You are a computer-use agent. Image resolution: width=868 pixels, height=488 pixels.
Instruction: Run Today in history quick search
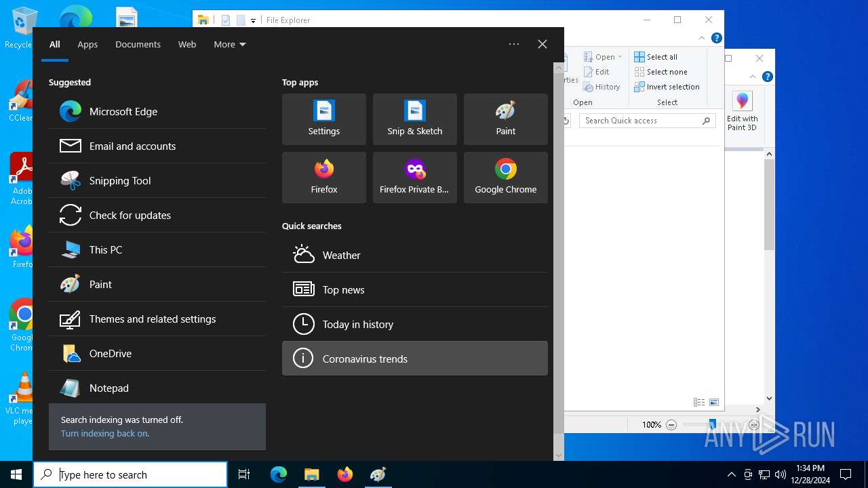click(x=415, y=324)
